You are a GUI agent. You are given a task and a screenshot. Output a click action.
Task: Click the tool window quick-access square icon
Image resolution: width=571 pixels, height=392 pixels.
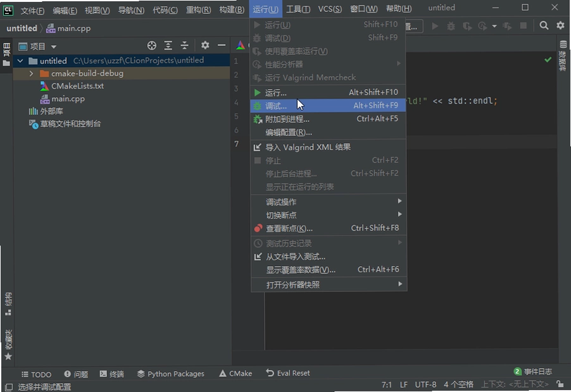coord(9,387)
